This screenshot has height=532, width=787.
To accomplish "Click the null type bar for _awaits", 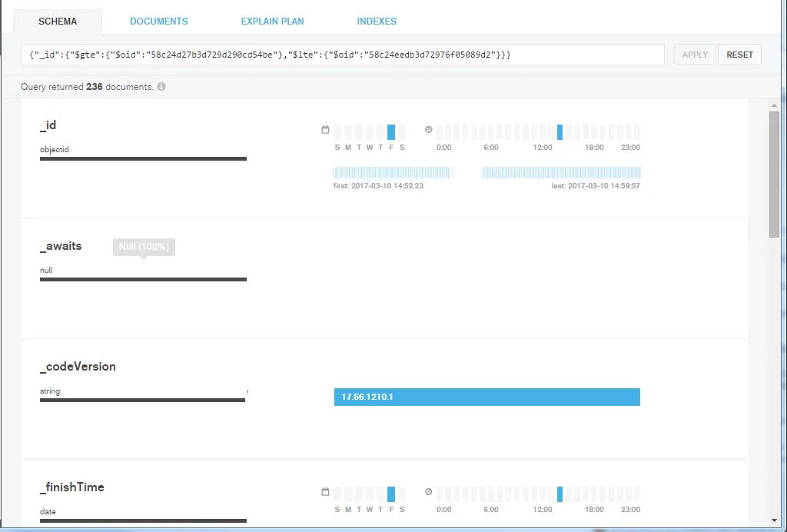I will pyautogui.click(x=143, y=279).
